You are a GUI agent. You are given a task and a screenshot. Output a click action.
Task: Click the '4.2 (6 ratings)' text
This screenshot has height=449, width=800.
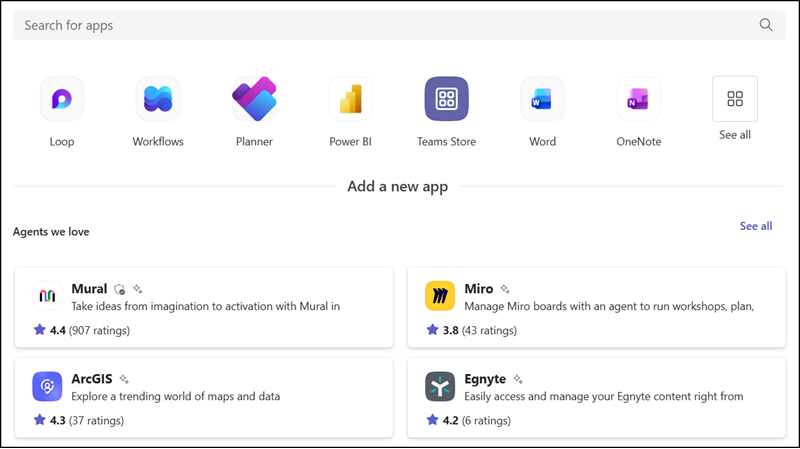click(477, 421)
